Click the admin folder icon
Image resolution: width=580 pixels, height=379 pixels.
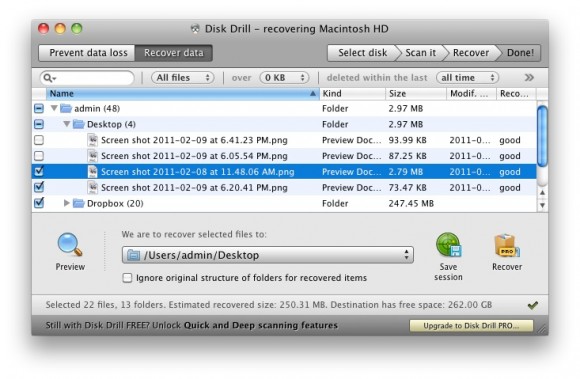tap(66, 108)
